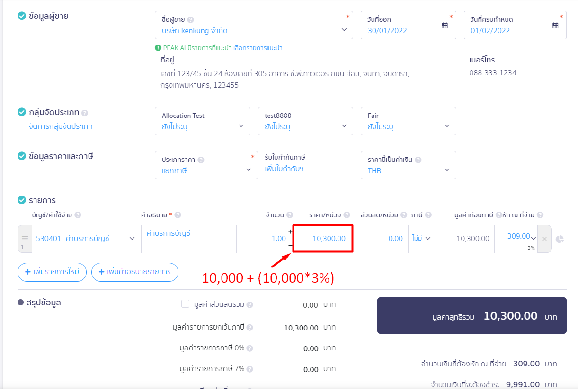This screenshot has height=392, width=578.
Task: Open the pie chart allocation icon on row 1
Action: [560, 239]
